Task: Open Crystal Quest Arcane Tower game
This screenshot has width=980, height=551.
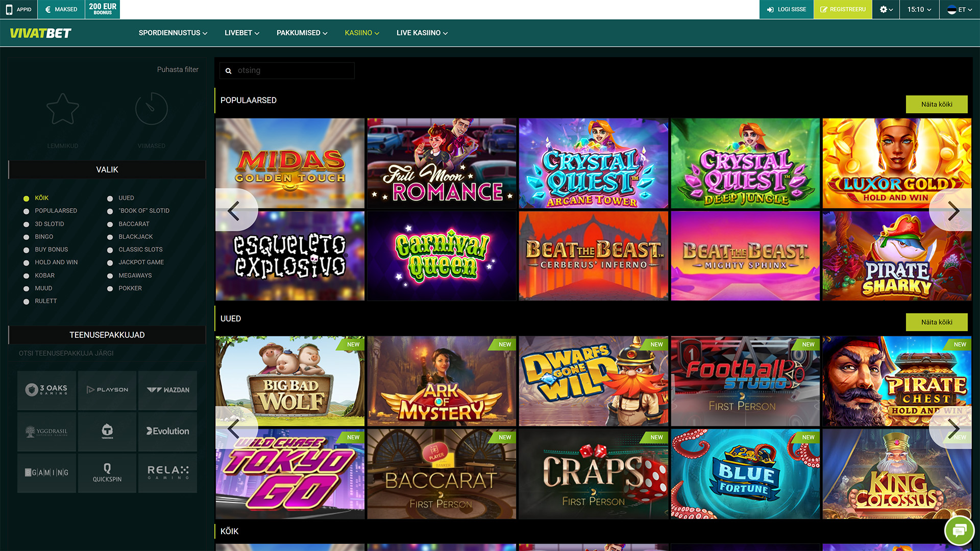Action: pyautogui.click(x=594, y=163)
